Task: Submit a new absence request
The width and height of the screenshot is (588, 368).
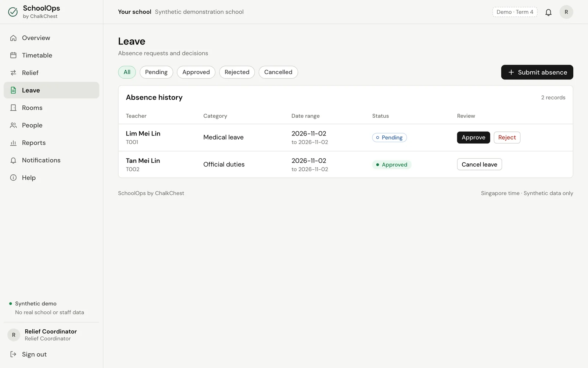Action: (537, 72)
